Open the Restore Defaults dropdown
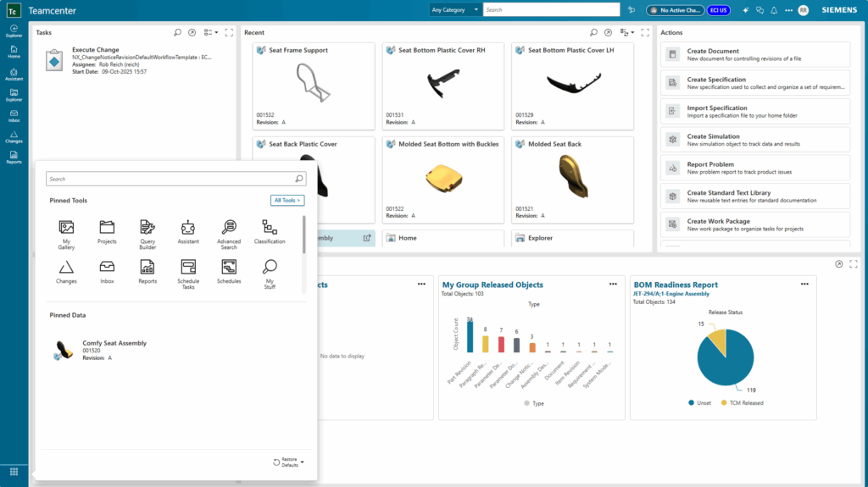Viewport: 868px width, 487px height. [288, 462]
